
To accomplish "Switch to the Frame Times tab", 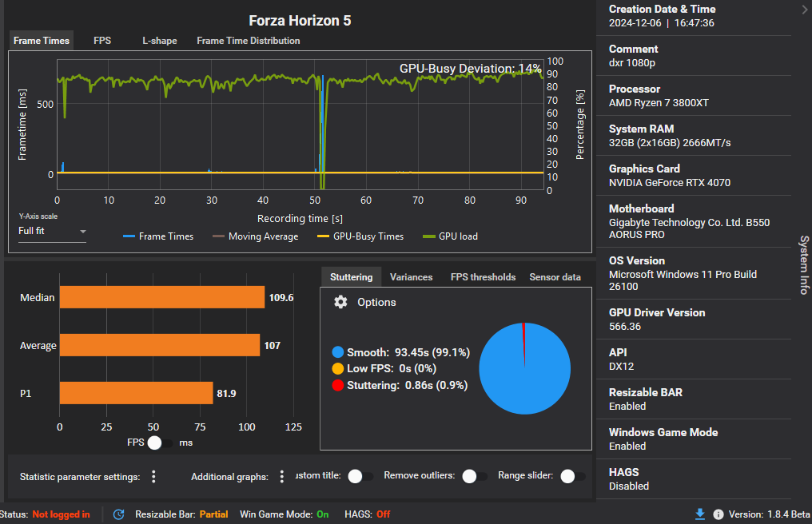I will click(42, 41).
